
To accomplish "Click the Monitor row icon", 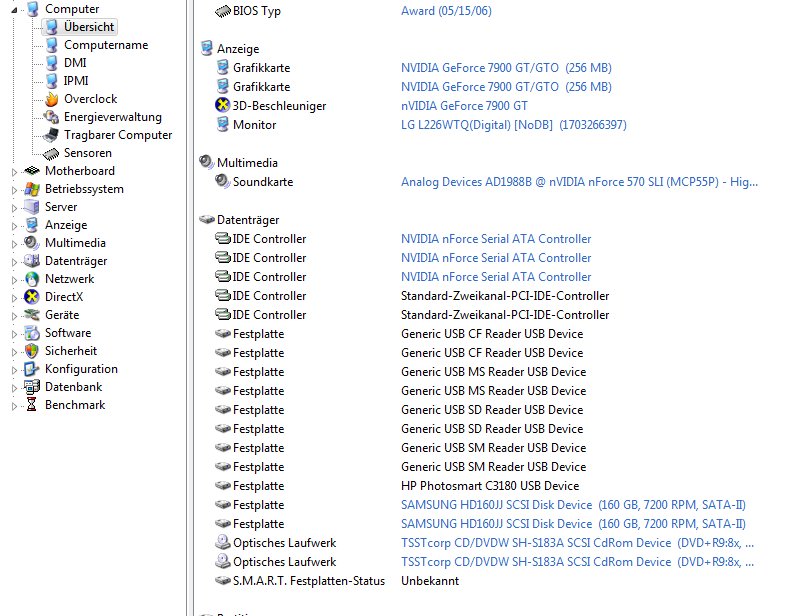I will [x=222, y=124].
